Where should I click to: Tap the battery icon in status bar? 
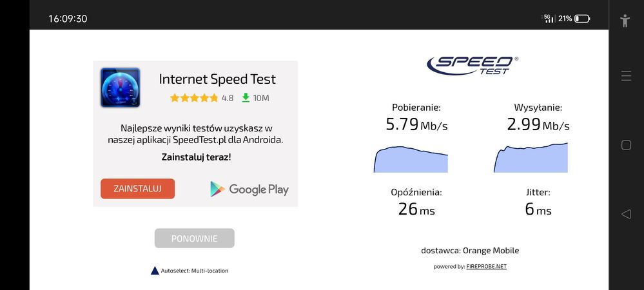[582, 19]
